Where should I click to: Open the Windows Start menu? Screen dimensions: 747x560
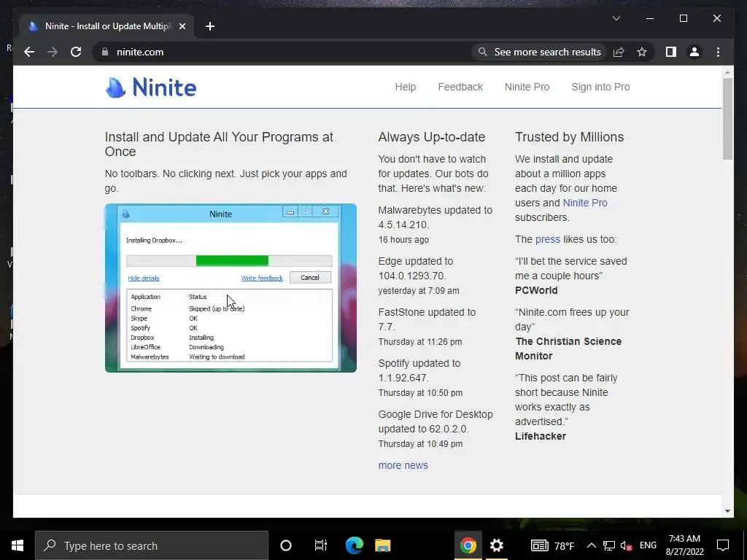pyautogui.click(x=18, y=545)
